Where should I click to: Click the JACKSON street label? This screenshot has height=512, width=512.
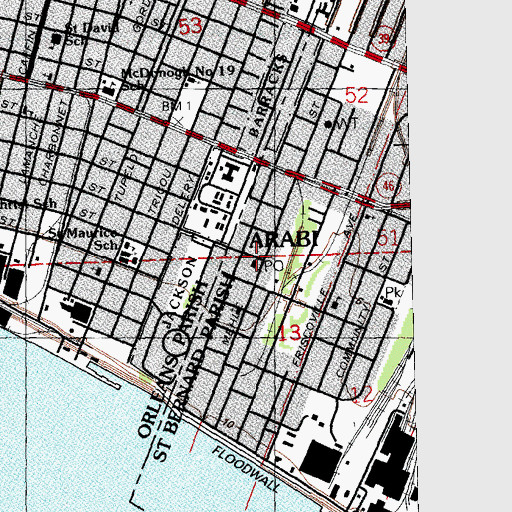tap(181, 292)
